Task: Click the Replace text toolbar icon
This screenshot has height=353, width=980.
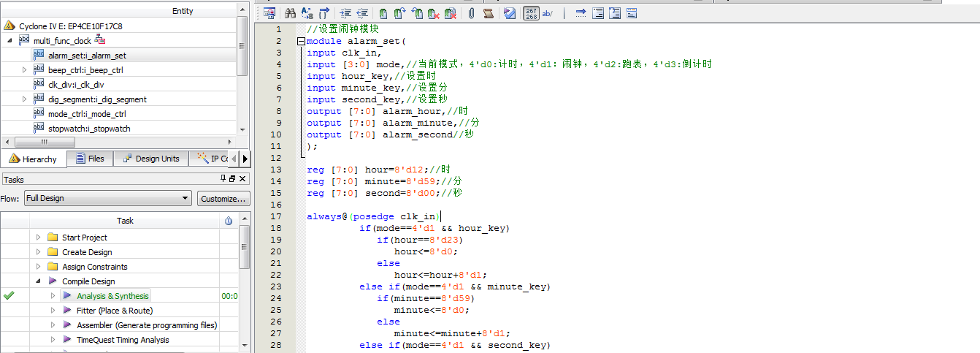Action: pos(307,13)
